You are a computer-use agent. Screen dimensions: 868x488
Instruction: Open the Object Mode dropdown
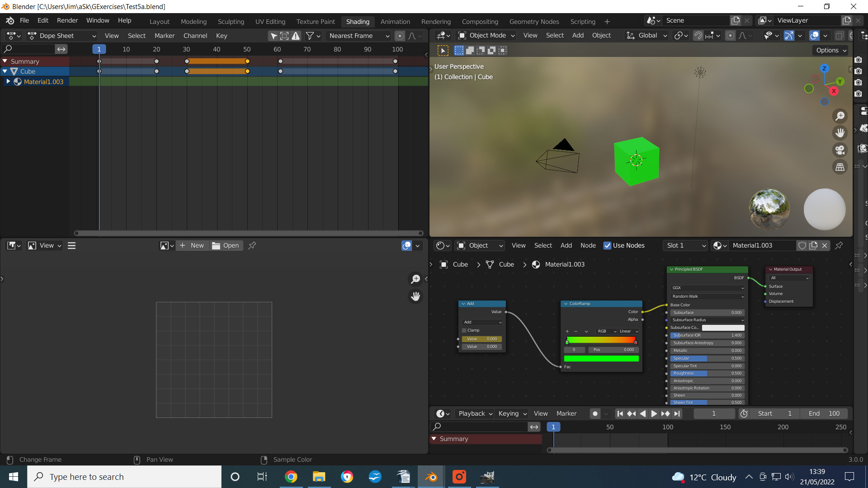[486, 35]
